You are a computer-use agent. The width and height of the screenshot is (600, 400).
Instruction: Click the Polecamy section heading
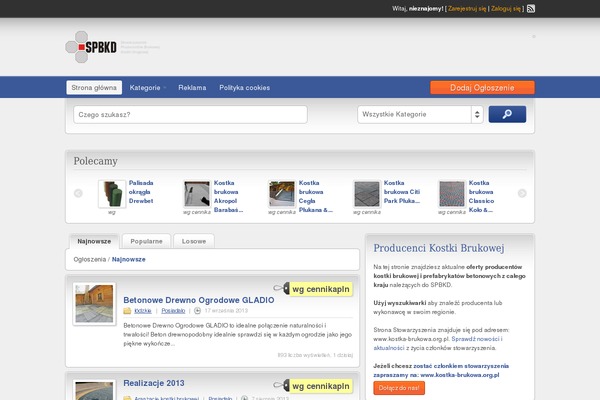[95, 161]
